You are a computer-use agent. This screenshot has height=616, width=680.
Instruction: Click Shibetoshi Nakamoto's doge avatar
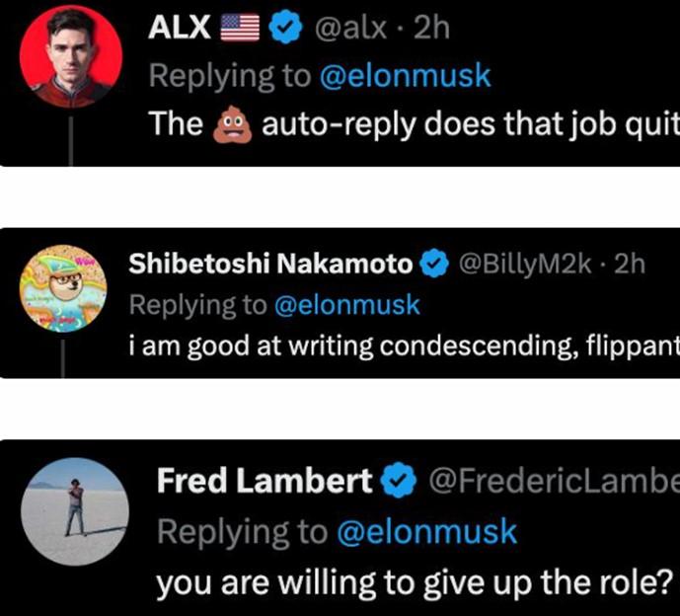pos(64,290)
